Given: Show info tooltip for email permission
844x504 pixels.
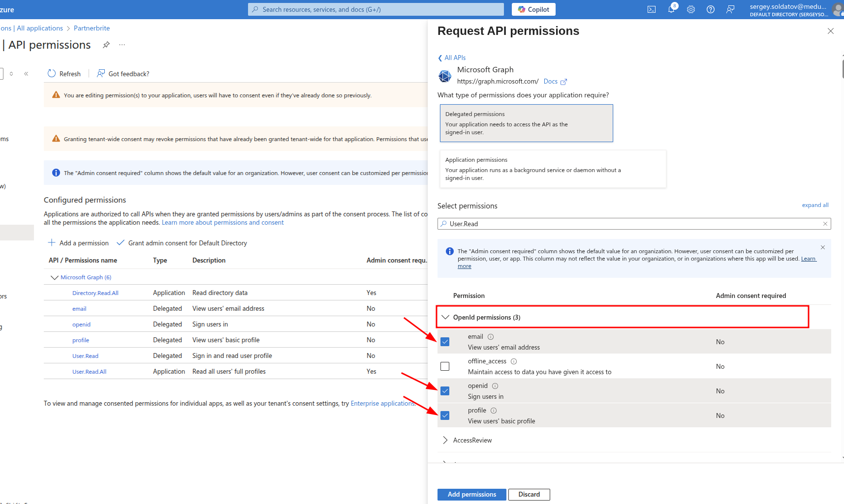Looking at the screenshot, I should [x=491, y=337].
